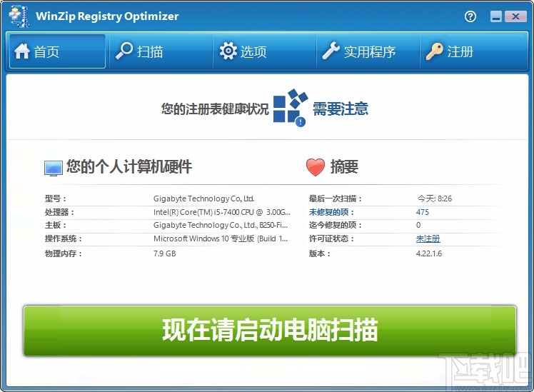Click the 操作系统 label
The width and height of the screenshot is (534, 392).
[64, 238]
